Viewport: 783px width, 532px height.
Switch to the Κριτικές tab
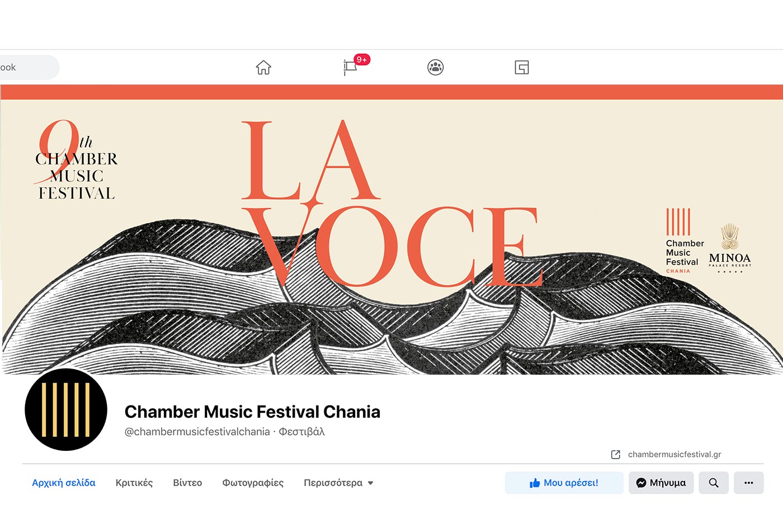[x=134, y=483]
